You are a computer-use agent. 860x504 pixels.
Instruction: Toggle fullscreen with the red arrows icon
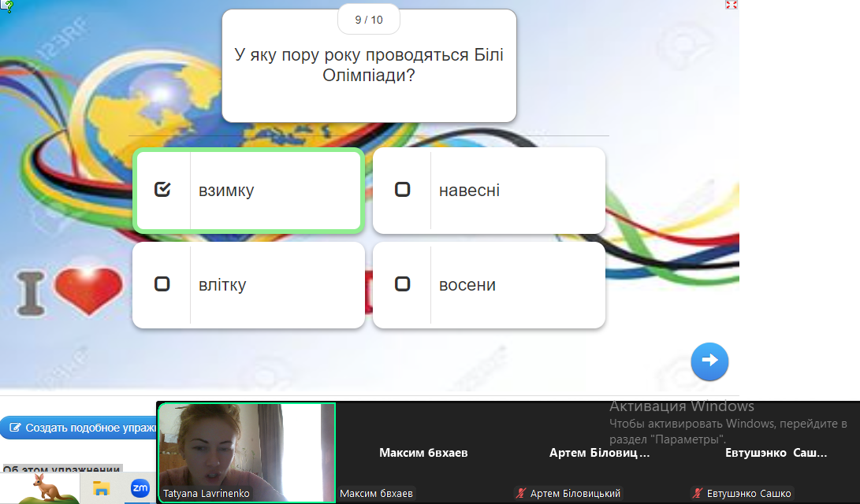point(731,5)
